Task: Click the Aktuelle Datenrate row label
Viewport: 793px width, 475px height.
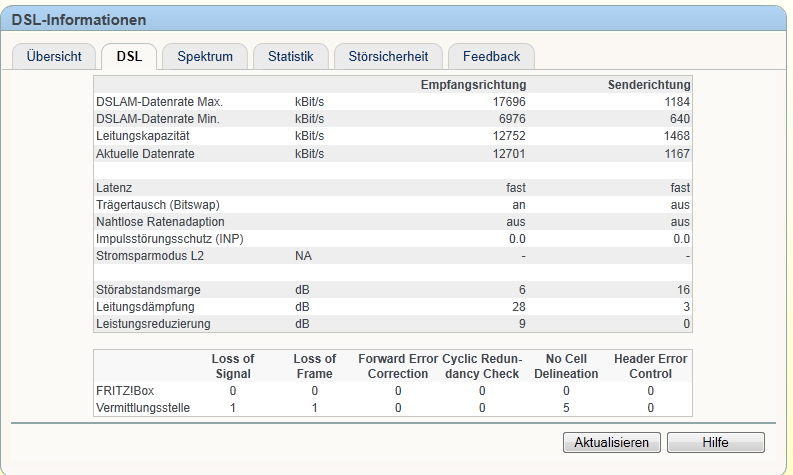Action: [145, 154]
